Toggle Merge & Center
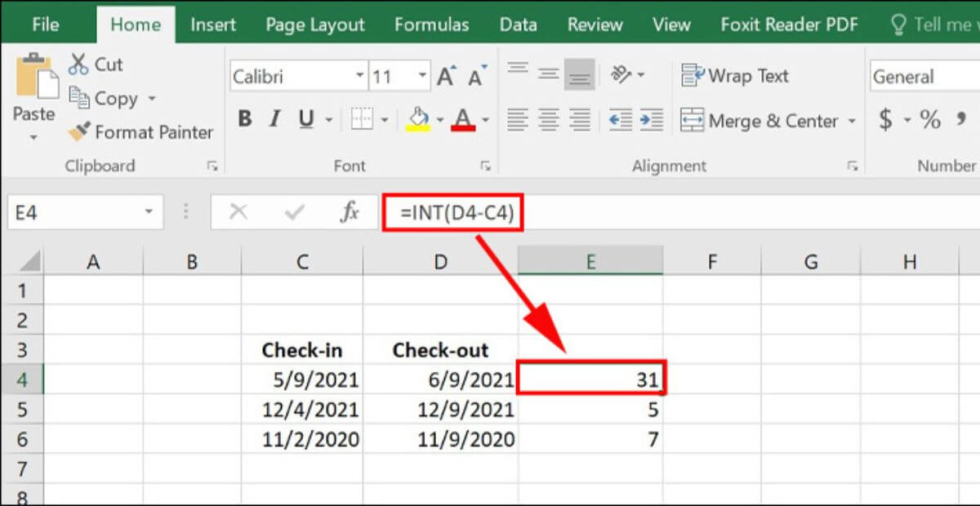 (759, 120)
